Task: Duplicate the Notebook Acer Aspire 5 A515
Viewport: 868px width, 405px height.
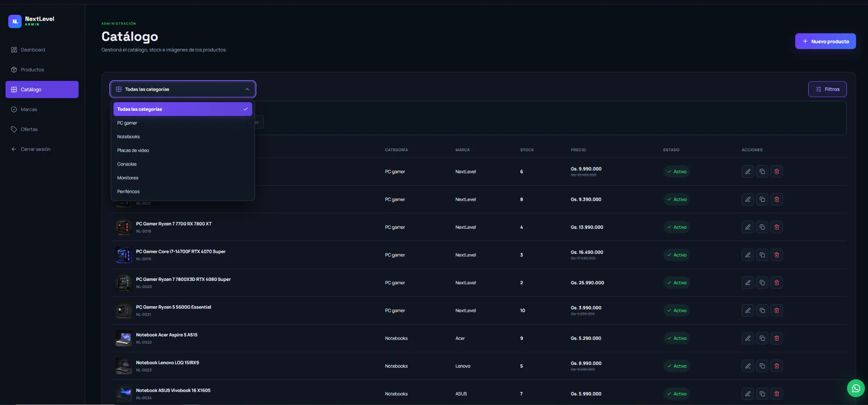Action: pos(762,338)
